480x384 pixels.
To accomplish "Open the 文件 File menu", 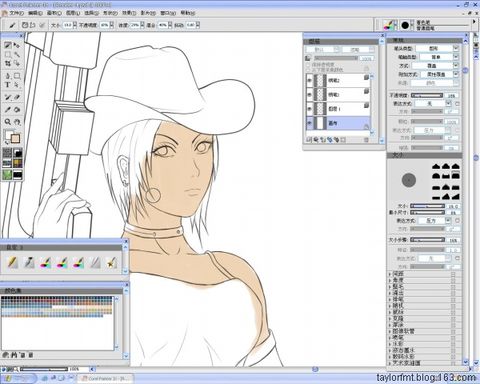I will coord(16,13).
